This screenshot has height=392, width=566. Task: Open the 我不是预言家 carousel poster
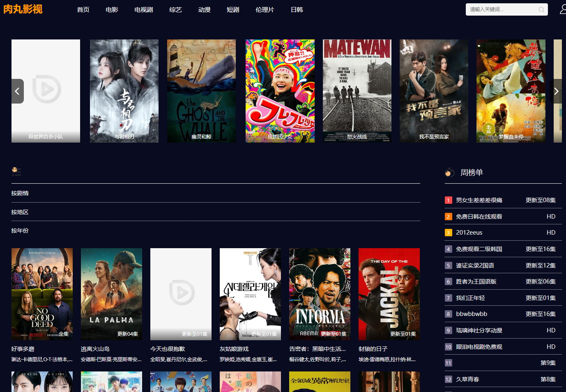[x=434, y=91]
